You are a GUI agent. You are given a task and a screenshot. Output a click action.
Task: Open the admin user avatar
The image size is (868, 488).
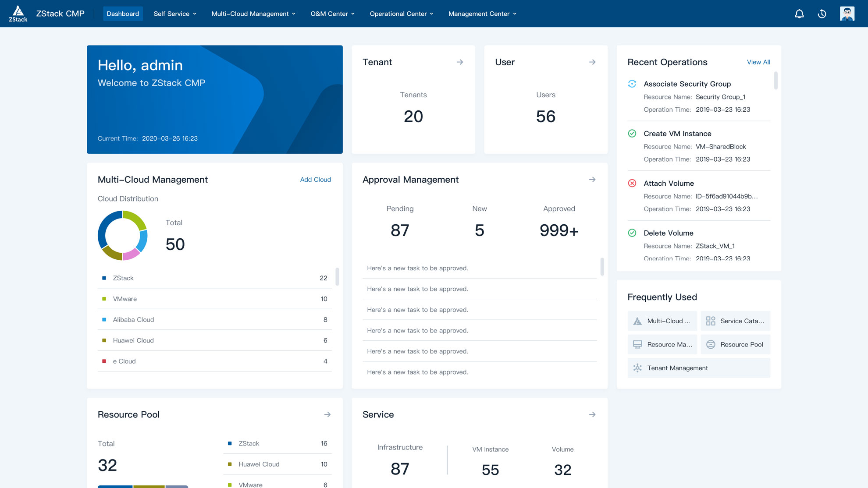click(x=847, y=14)
